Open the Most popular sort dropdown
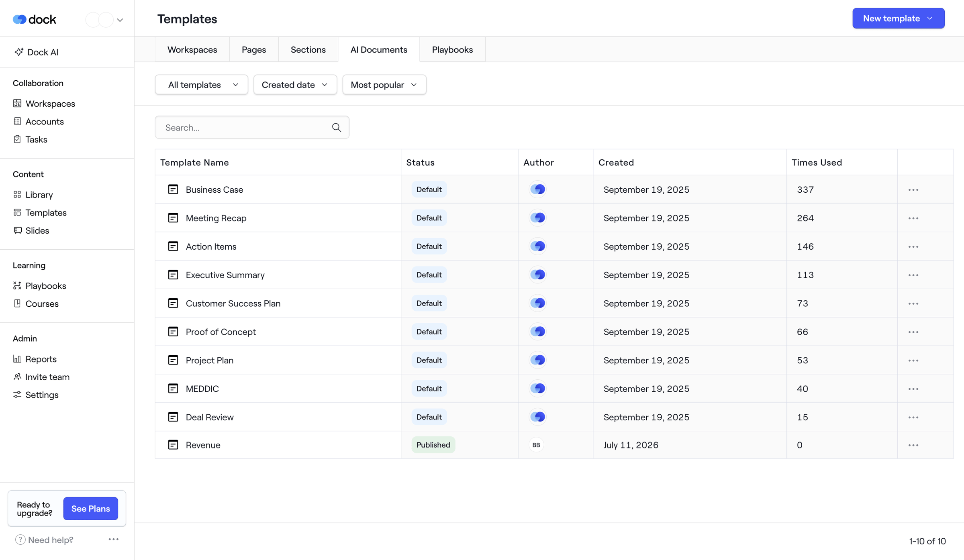This screenshot has width=964, height=560. click(384, 85)
